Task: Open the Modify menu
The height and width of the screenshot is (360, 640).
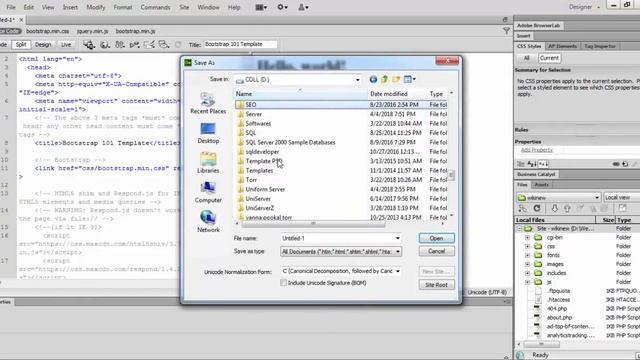Action: point(96,7)
